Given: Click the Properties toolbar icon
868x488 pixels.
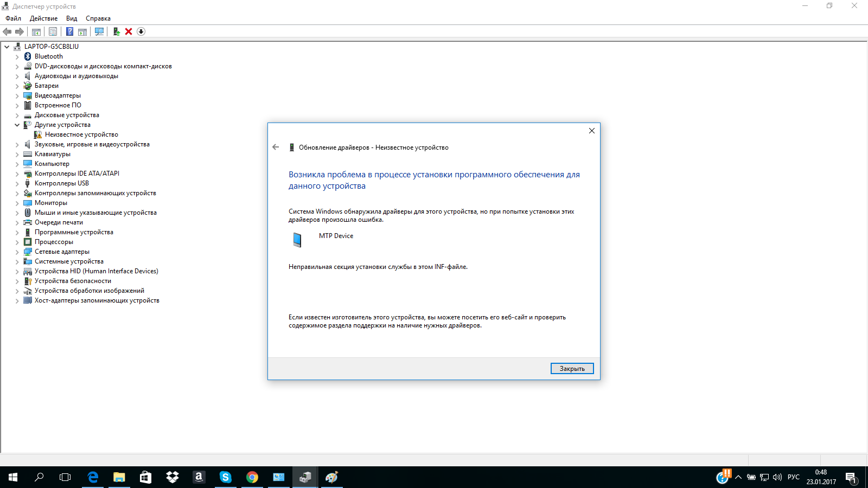Looking at the screenshot, I should [53, 31].
